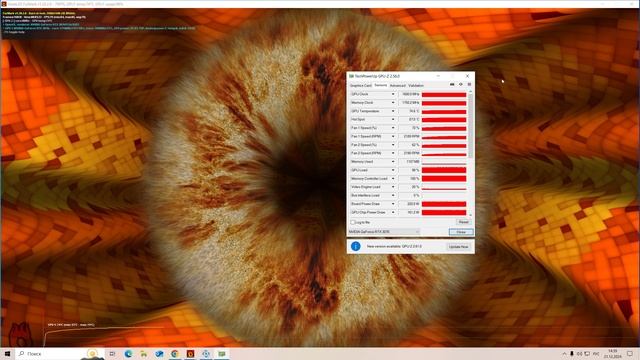Click the blue gear app on taskbar
This screenshot has height=360, width=640.
[x=206, y=353]
